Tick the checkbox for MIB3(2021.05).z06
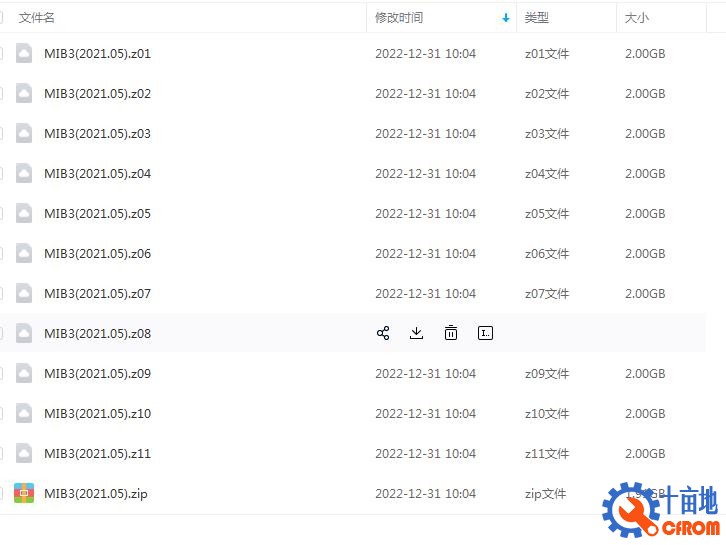Viewport: 726px width, 545px height. [1, 254]
